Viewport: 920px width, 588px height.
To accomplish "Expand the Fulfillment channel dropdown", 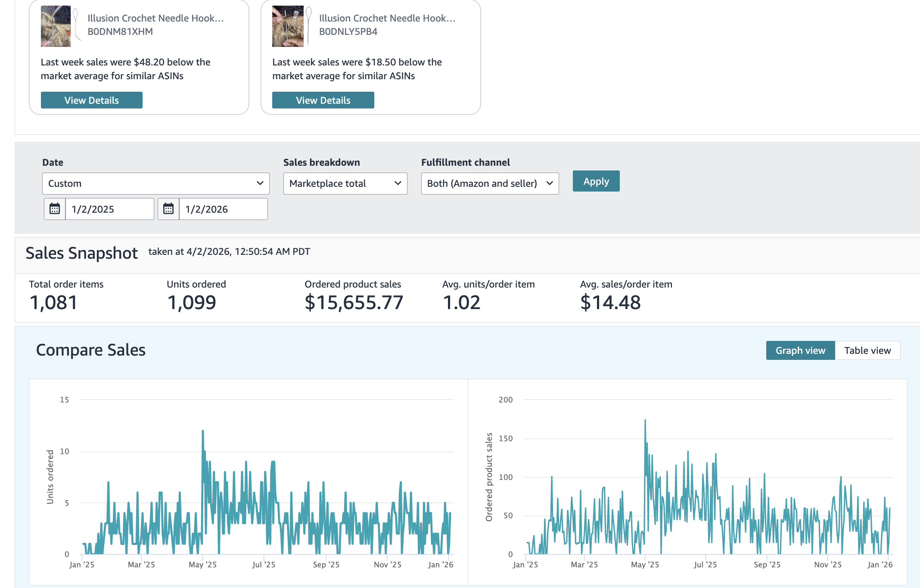I will tap(490, 183).
